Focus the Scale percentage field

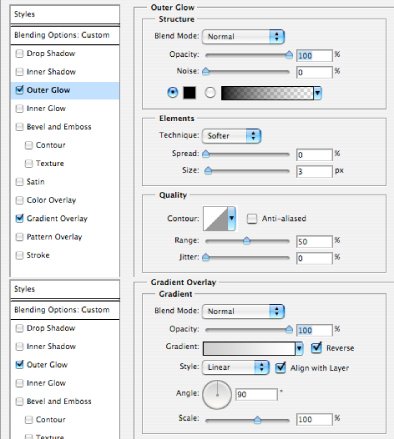(x=314, y=419)
